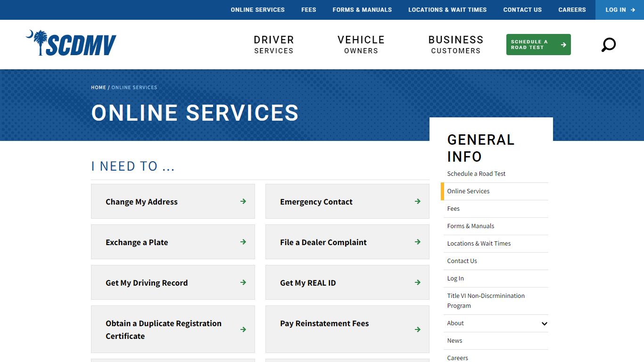Open the File a Dealer Complaint text link
The width and height of the screenshot is (644, 362).
(323, 242)
